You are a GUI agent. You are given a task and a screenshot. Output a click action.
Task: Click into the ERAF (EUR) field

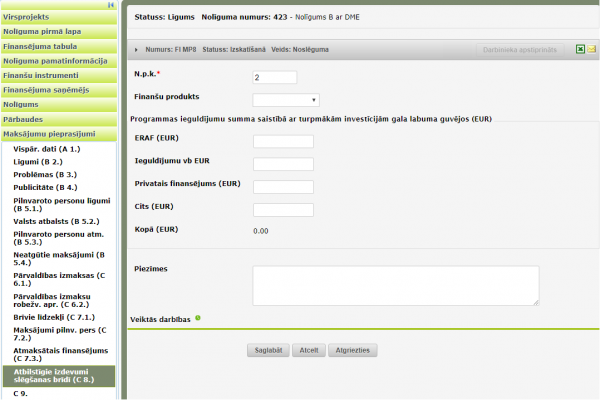(x=283, y=141)
